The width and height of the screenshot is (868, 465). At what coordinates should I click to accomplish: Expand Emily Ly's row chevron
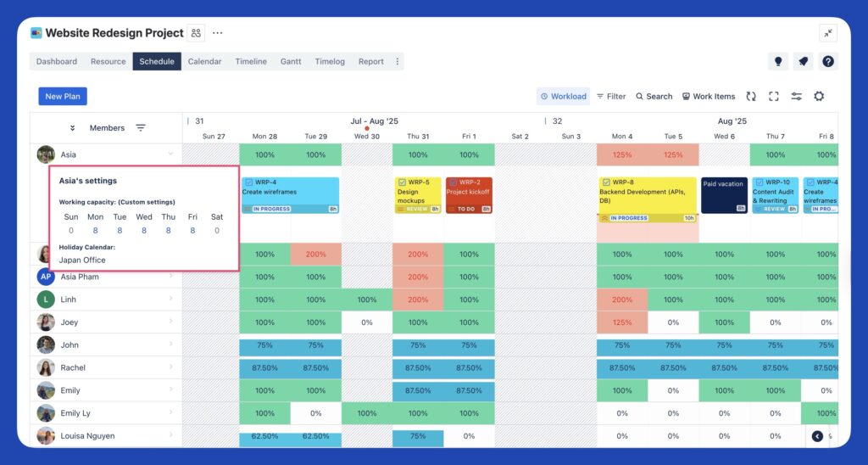coord(170,412)
